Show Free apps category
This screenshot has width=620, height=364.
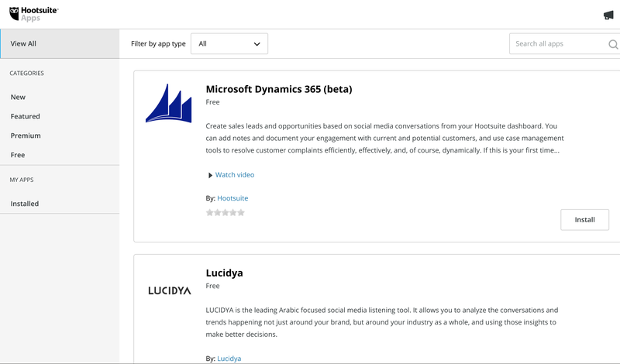point(18,155)
